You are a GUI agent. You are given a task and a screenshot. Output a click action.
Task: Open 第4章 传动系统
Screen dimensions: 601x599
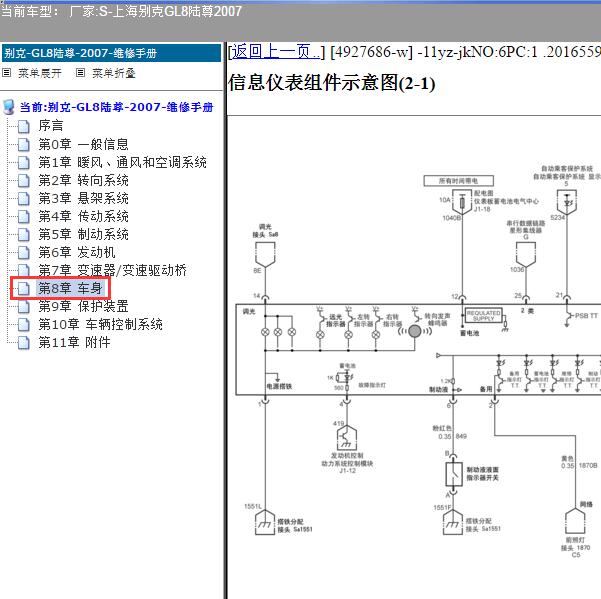coord(83,217)
